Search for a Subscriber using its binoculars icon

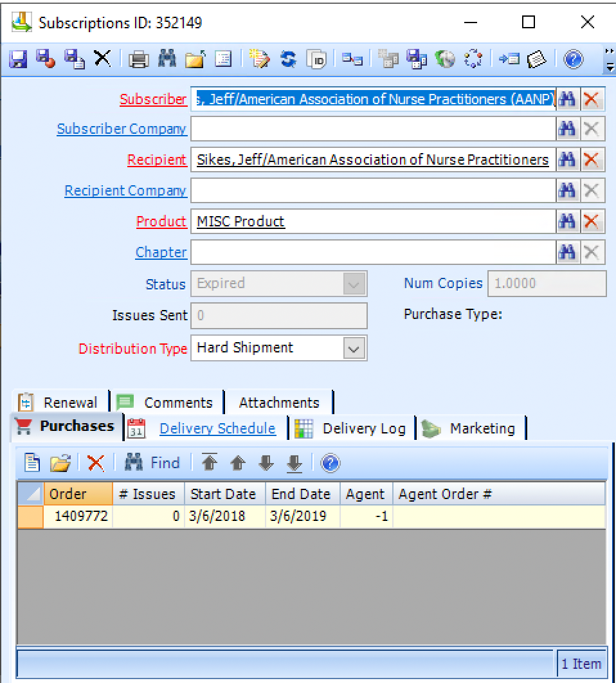(x=568, y=98)
